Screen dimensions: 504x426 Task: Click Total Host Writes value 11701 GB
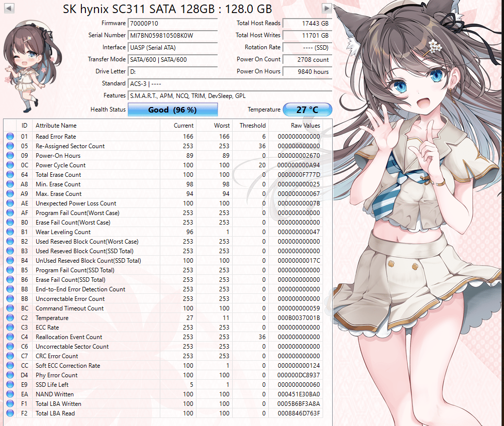pyautogui.click(x=308, y=35)
